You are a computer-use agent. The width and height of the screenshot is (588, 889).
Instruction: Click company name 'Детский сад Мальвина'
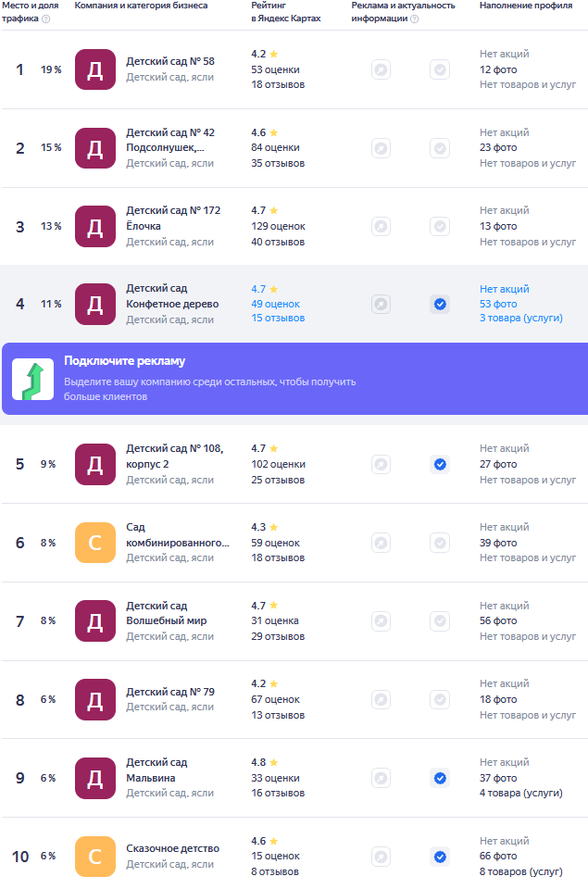pos(156,770)
